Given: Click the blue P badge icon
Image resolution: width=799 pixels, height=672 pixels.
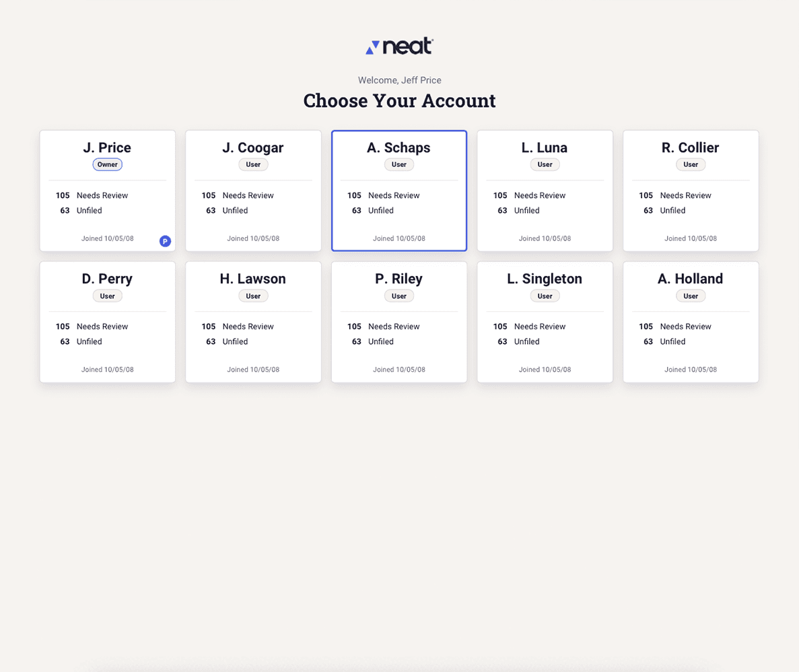Looking at the screenshot, I should click(x=165, y=241).
